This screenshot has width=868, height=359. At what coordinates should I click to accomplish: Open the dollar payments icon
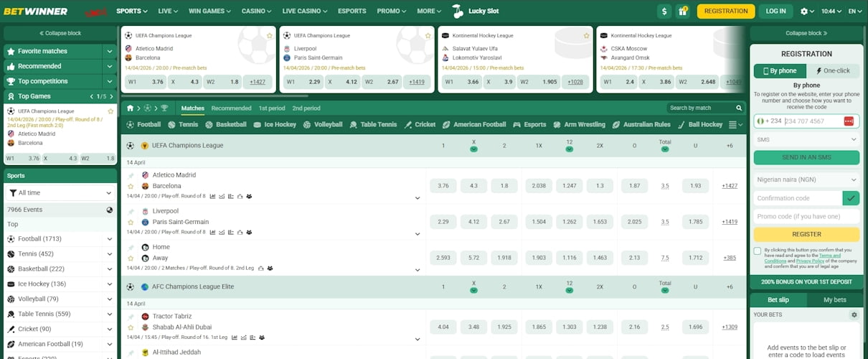click(664, 11)
